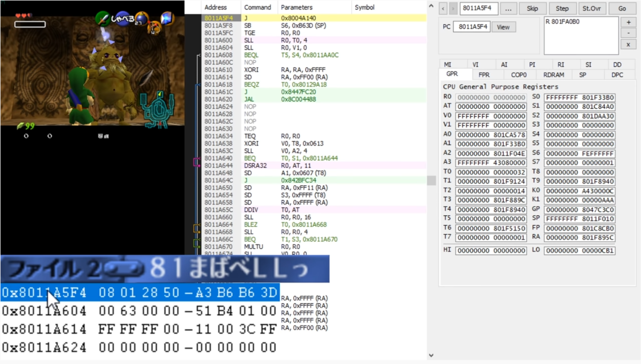Switch to the DD tab
Viewport: 641px width, 364px height.
tap(617, 65)
